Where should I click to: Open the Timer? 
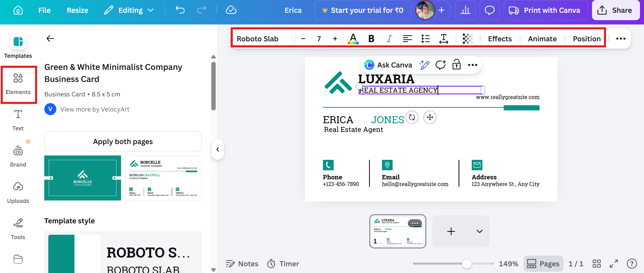283,264
